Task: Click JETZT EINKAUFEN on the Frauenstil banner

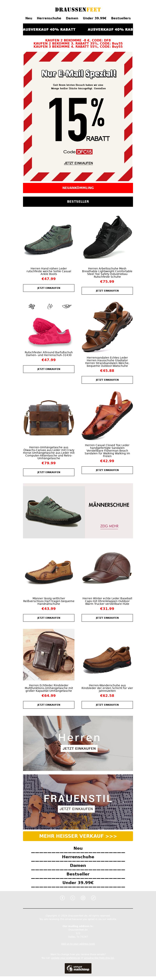Action: (x=76, y=808)
